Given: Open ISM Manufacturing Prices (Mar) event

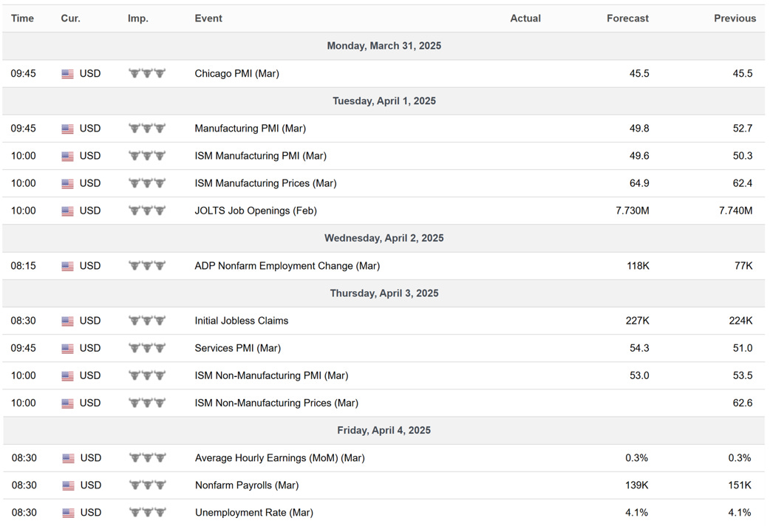Looking at the screenshot, I should [265, 184].
